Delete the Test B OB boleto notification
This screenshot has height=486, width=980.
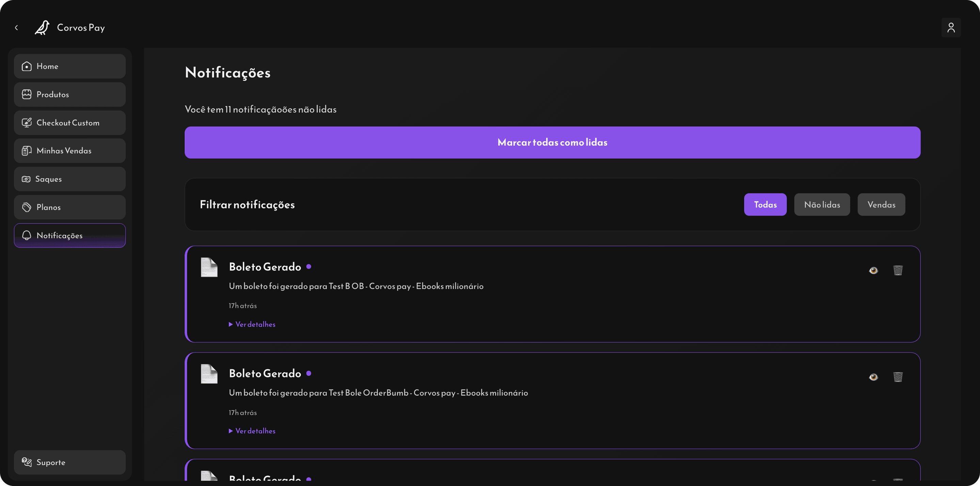point(898,270)
